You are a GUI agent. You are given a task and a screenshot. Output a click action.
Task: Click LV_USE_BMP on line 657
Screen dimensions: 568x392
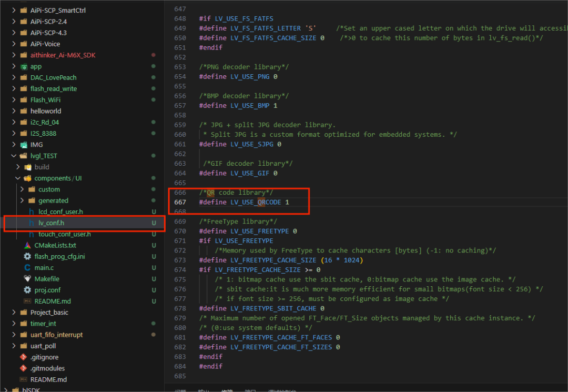coord(250,105)
